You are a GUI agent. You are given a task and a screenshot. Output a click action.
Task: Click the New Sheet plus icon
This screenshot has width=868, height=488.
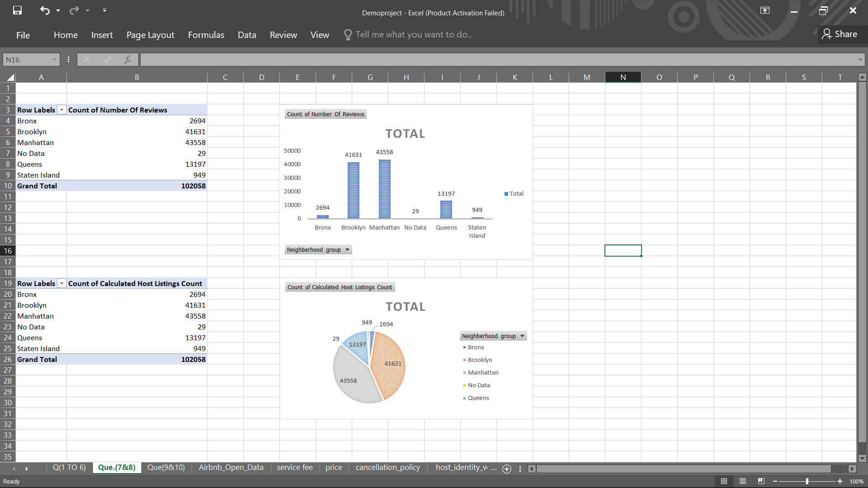(x=507, y=469)
